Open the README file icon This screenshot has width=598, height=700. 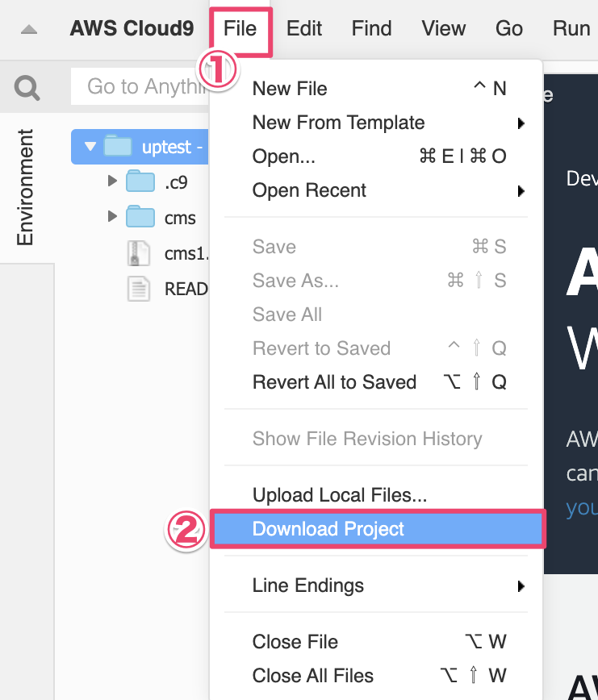139,289
